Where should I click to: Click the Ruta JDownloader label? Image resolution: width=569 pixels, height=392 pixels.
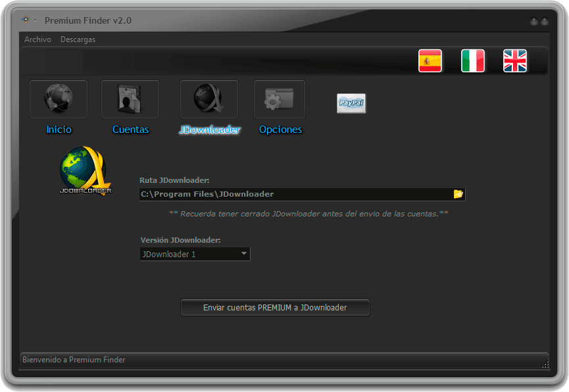pos(174,180)
